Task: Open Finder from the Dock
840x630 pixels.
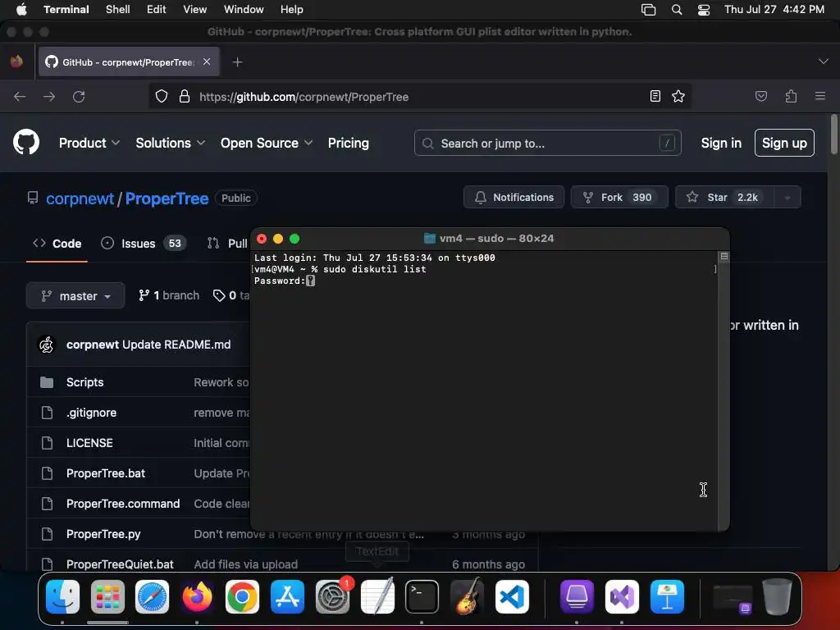Action: pos(62,596)
